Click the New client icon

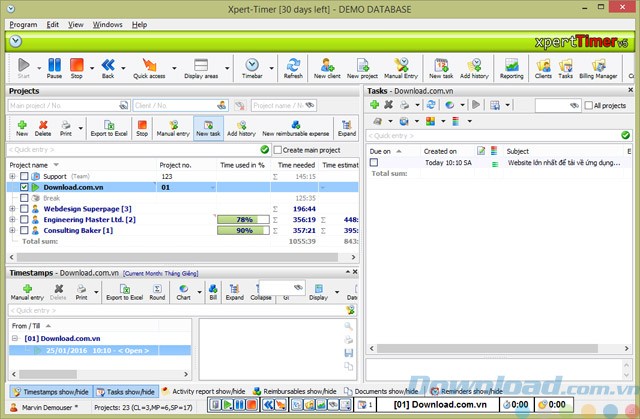coord(328,66)
